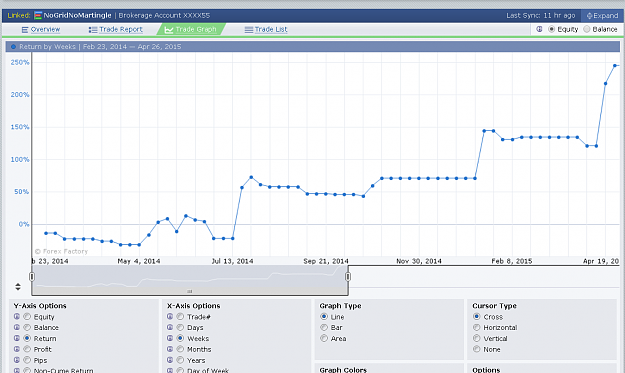Select Y-Axis Equity radio
Viewport: 625px width, 373px height.
point(27,317)
